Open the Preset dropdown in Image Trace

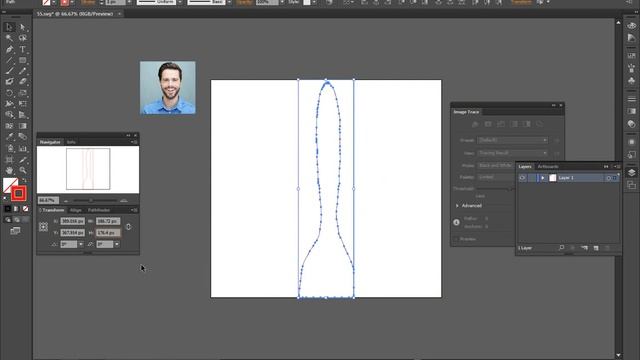tap(512, 140)
